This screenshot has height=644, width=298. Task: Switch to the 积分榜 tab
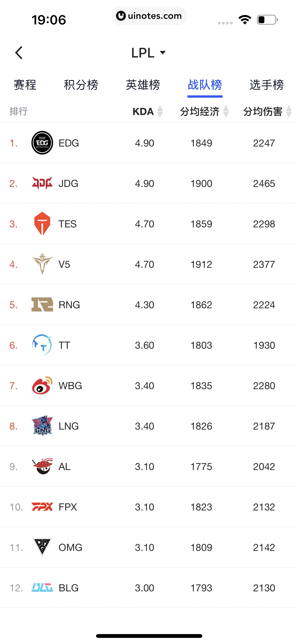(81, 85)
